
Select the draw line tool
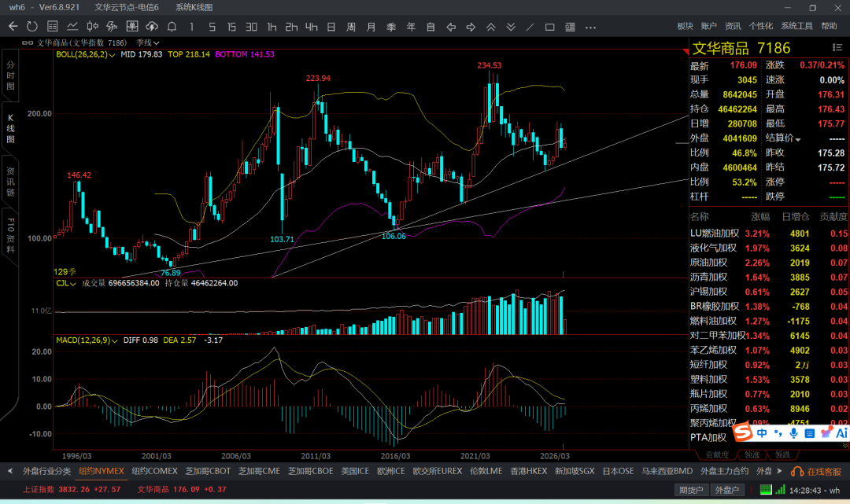click(x=530, y=27)
